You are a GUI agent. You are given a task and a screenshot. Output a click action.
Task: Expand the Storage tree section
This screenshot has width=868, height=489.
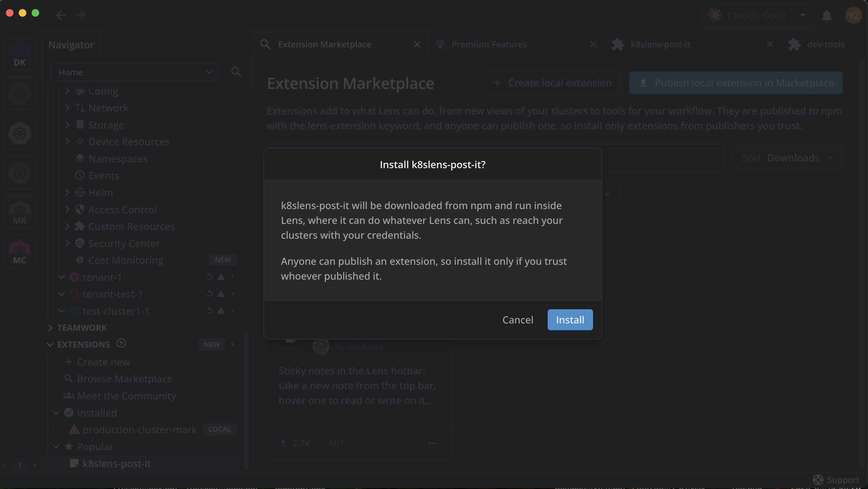pos(67,124)
